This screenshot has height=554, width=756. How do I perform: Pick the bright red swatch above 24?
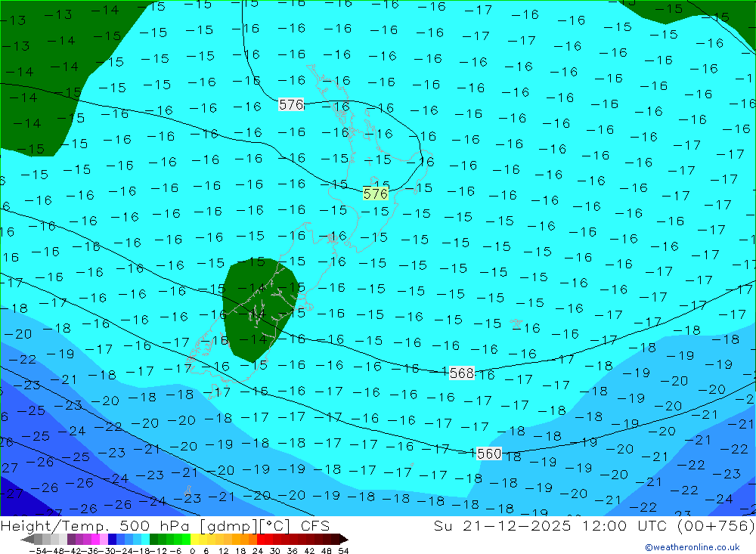(261, 540)
